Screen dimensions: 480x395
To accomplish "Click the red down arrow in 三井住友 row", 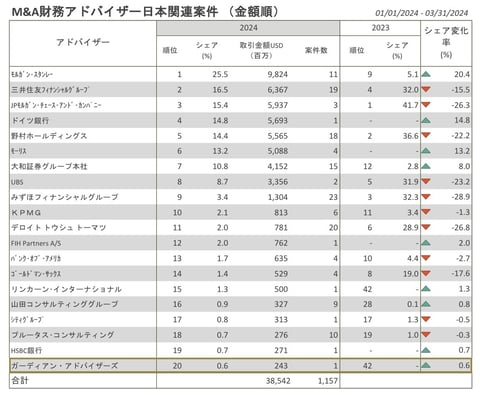I will [x=426, y=89].
